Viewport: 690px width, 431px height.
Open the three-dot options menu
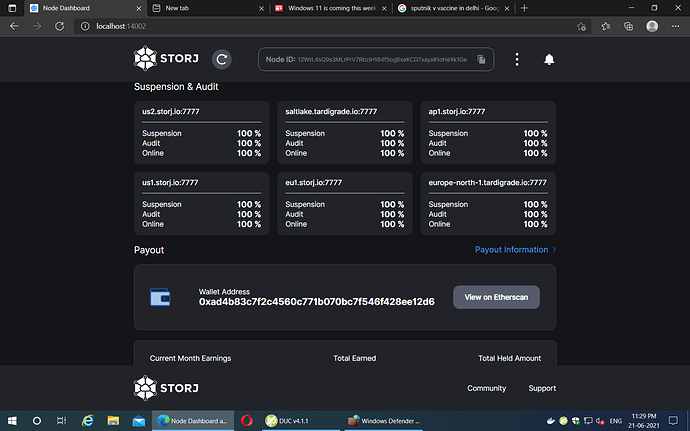517,60
